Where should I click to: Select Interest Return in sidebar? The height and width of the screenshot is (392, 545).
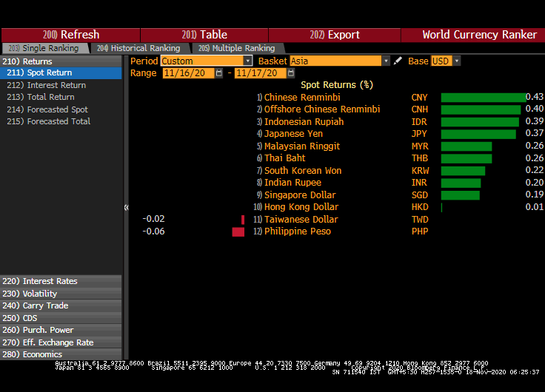(x=56, y=85)
